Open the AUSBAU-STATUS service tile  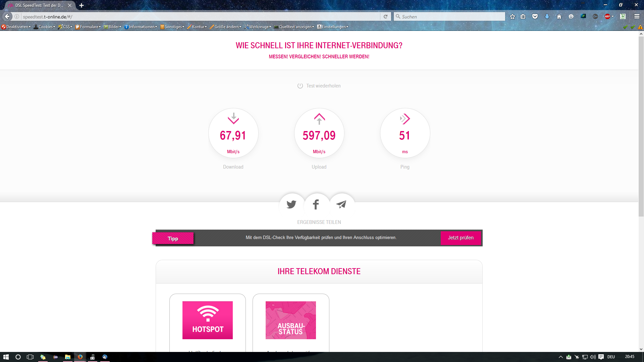(x=290, y=320)
